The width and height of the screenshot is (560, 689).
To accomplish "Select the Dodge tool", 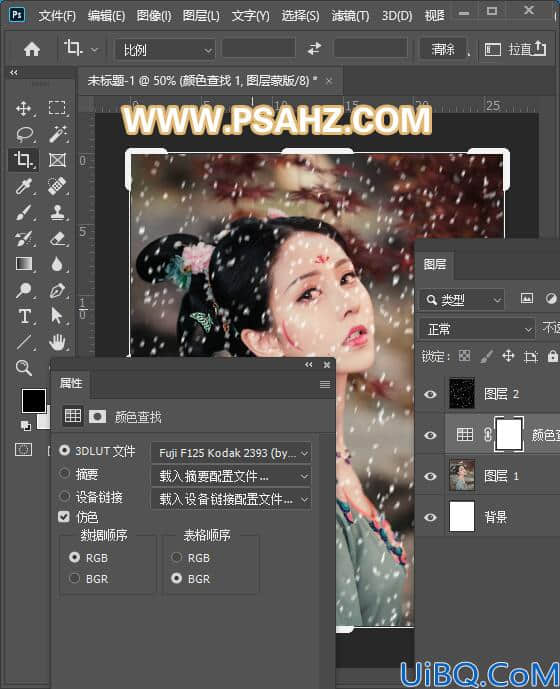I will click(24, 290).
